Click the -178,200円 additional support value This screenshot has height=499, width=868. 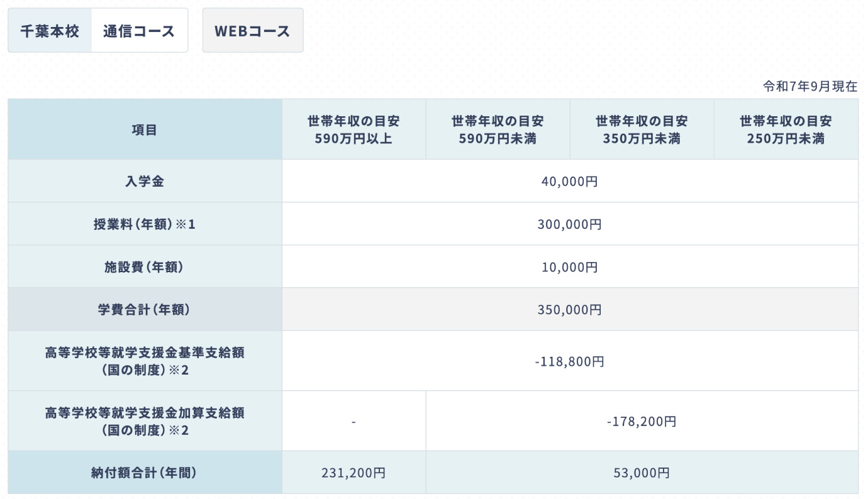click(642, 421)
